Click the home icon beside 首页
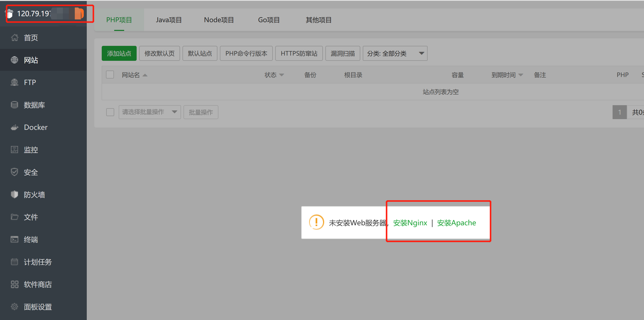 pyautogui.click(x=14, y=37)
